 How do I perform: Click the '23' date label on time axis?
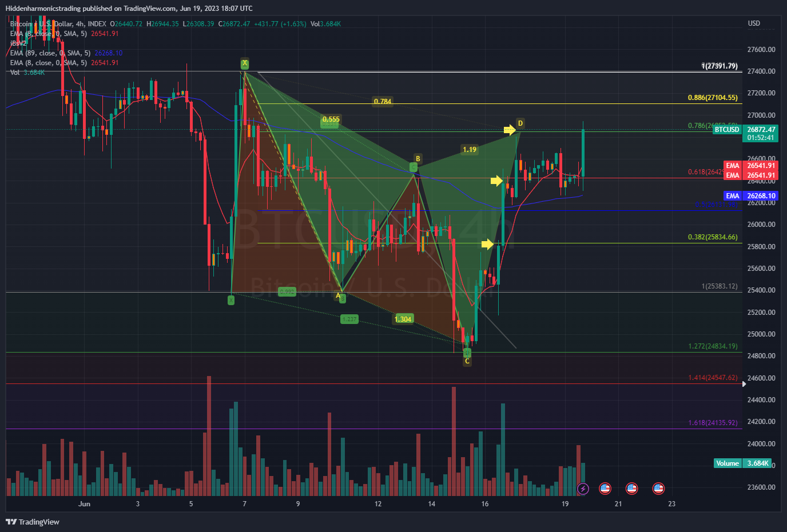[x=672, y=504]
